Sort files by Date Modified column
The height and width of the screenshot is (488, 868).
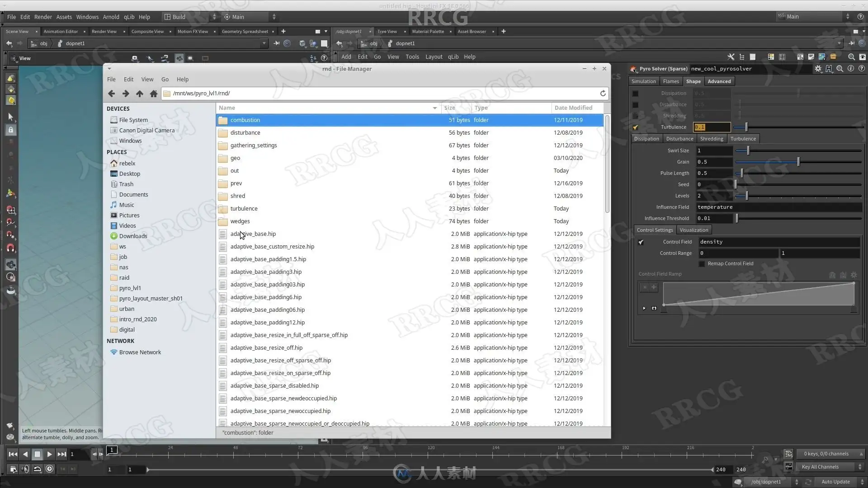[x=578, y=108]
